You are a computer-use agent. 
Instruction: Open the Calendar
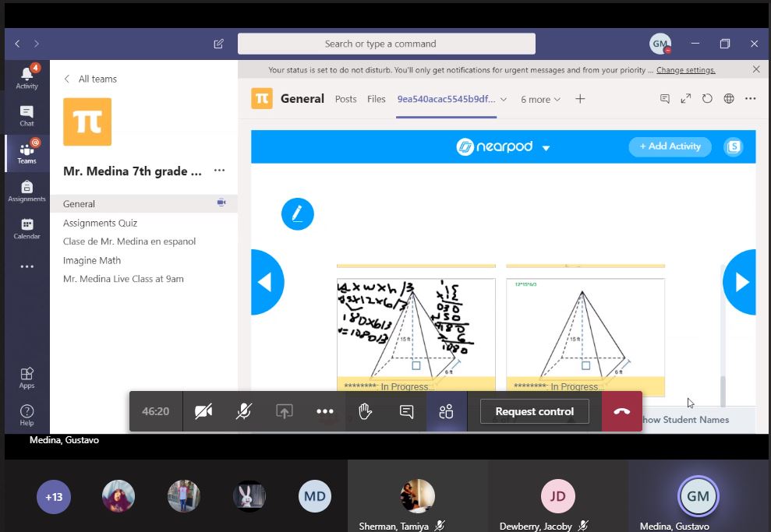coord(27,228)
